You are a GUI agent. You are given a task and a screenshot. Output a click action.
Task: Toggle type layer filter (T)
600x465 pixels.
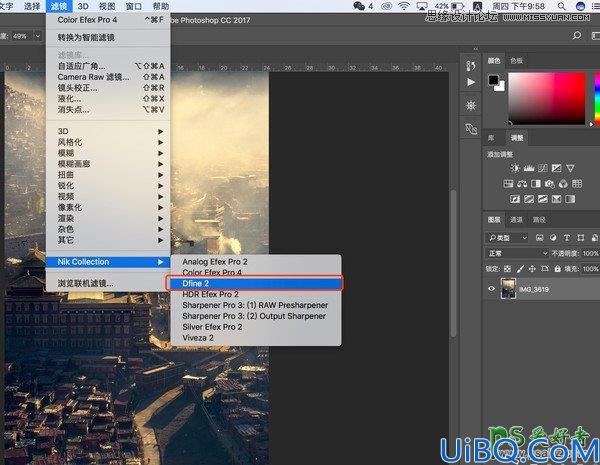click(x=567, y=238)
